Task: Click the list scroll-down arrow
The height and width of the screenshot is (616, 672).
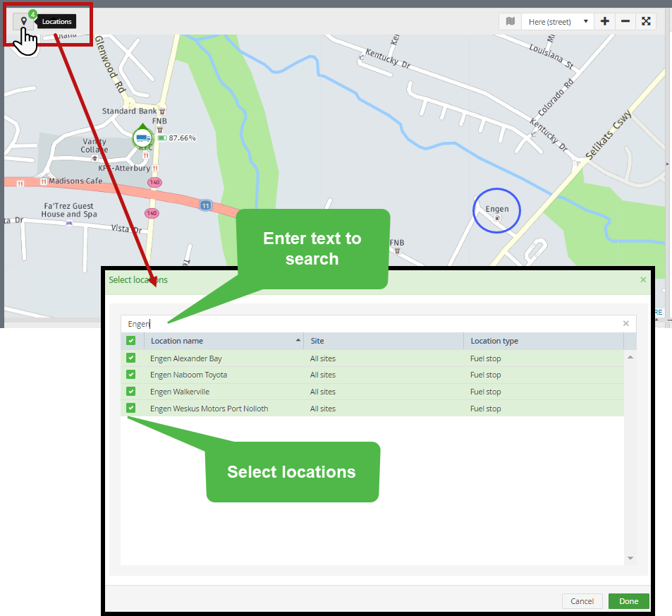Action: [x=630, y=558]
